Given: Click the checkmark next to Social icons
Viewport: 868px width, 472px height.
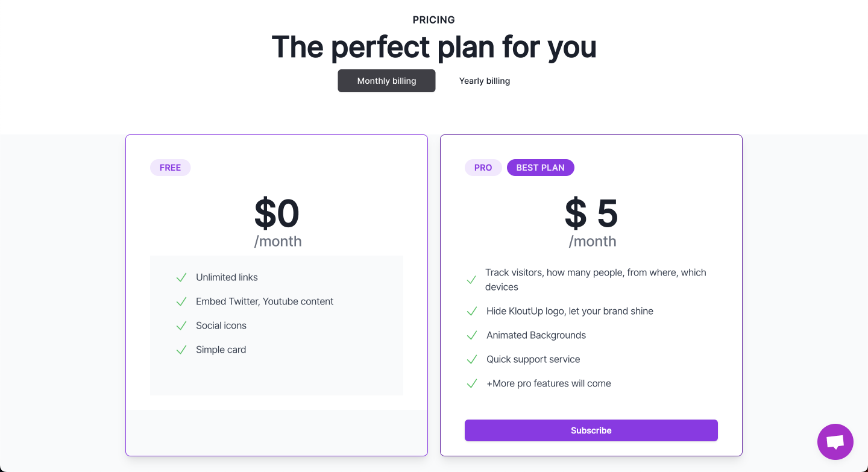Looking at the screenshot, I should (x=181, y=326).
